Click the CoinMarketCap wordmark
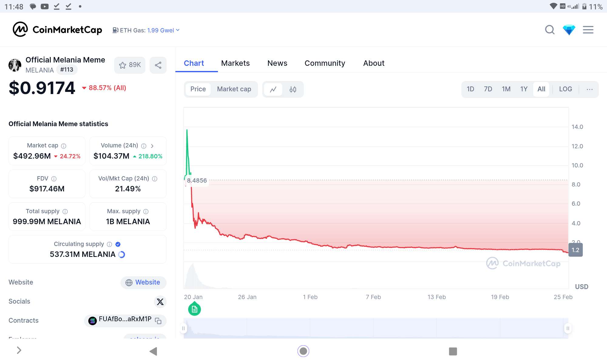607x364 pixels. [x=67, y=30]
